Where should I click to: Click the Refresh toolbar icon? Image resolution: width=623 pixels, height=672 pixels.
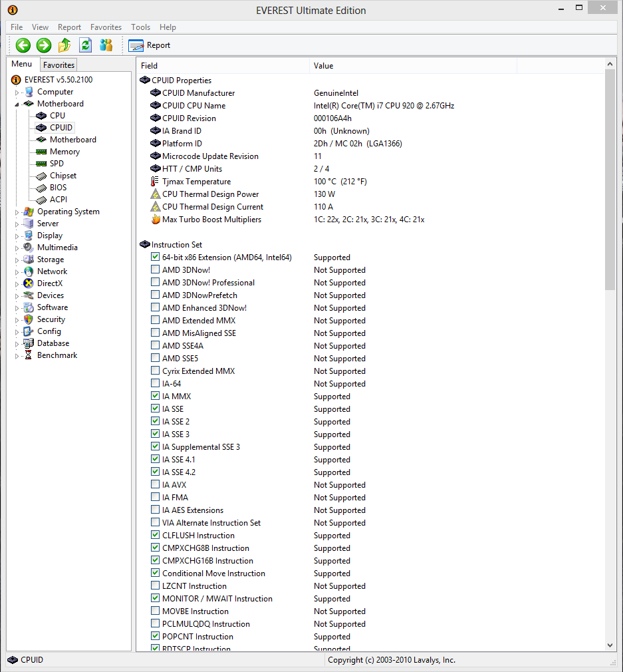tap(86, 45)
